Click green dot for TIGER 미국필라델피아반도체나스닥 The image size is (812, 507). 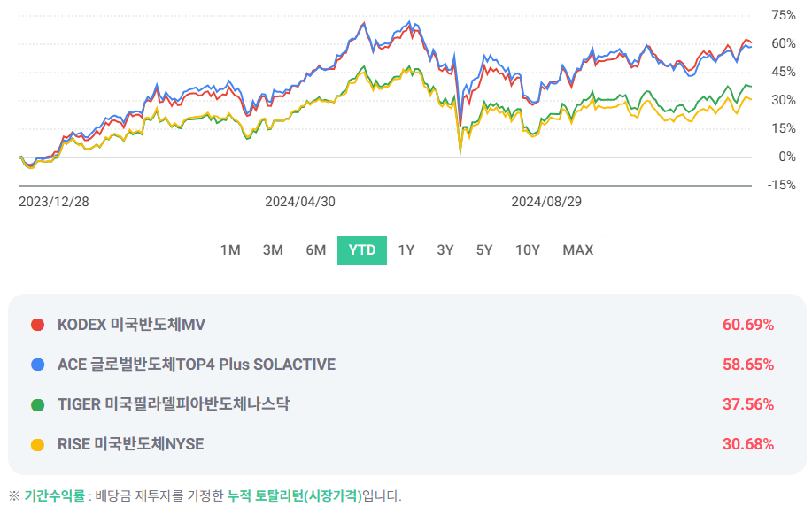tap(37, 404)
